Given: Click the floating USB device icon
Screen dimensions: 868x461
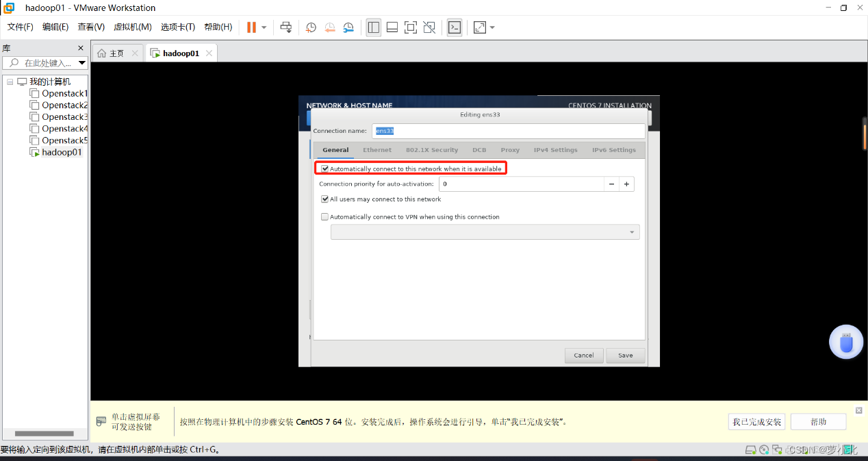Looking at the screenshot, I should click(846, 342).
